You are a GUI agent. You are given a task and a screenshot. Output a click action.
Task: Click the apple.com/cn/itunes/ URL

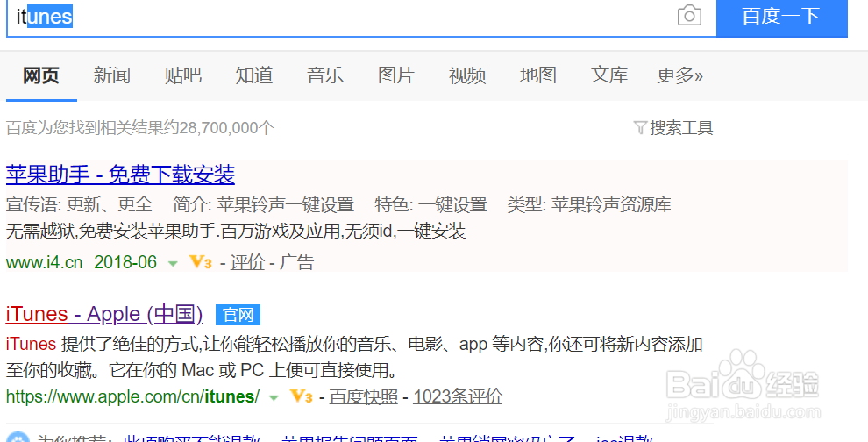click(x=132, y=396)
